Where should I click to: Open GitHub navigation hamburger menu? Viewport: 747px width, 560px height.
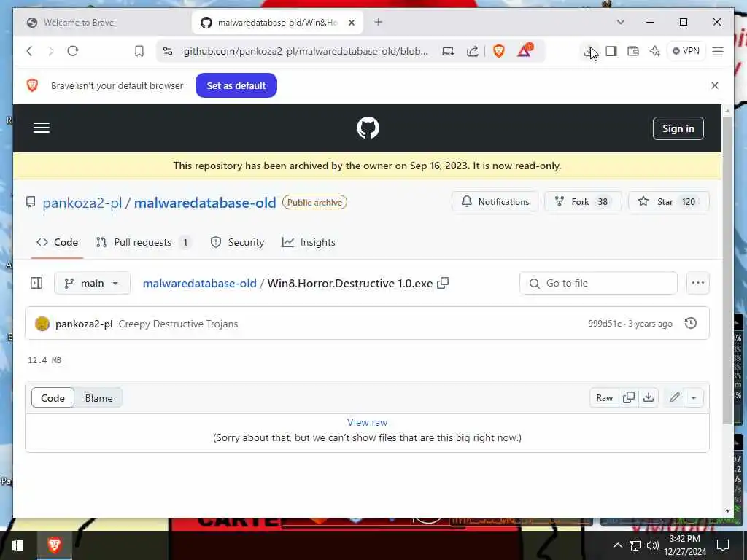pyautogui.click(x=42, y=128)
